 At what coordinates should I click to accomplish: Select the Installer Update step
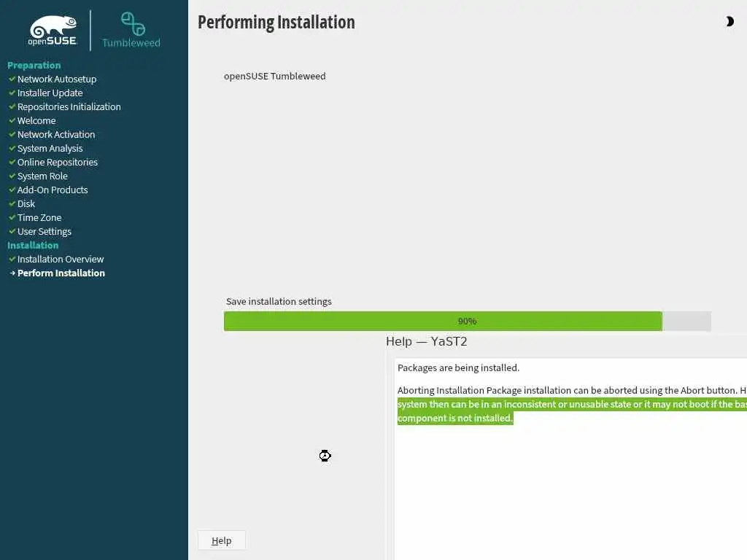coord(50,93)
